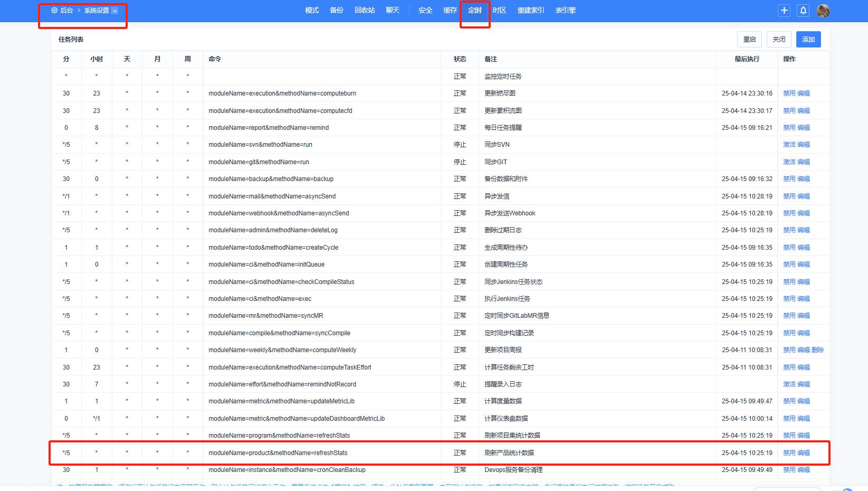Open the 表引擎 tab
Screen dimensions: 868x491
pyautogui.click(x=566, y=11)
